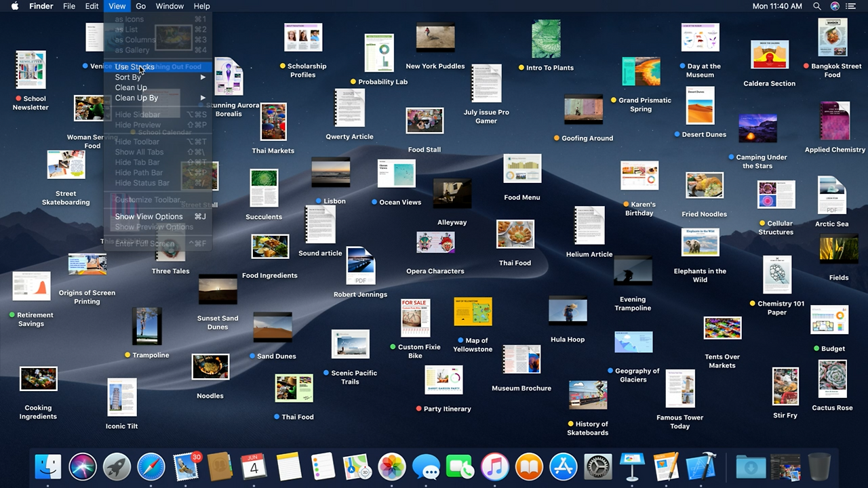
Task: Open the Go menu
Action: pos(140,6)
